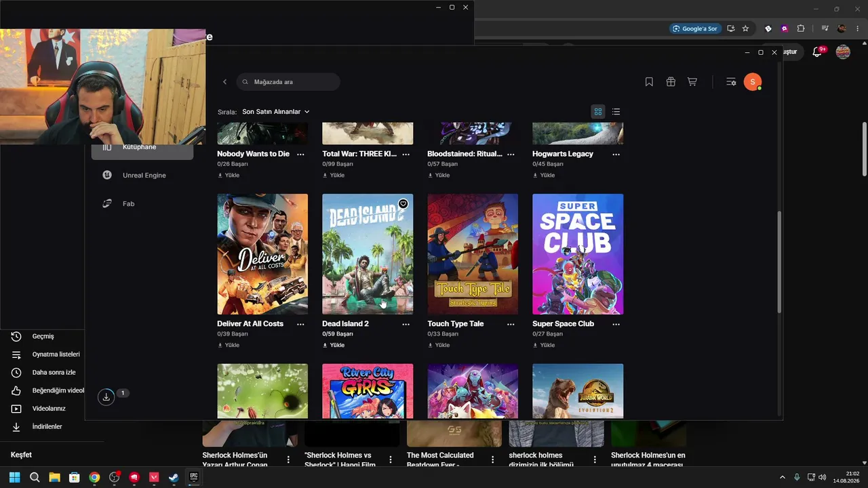
Task: Open the Touch Type Tale cover art
Action: 473,254
